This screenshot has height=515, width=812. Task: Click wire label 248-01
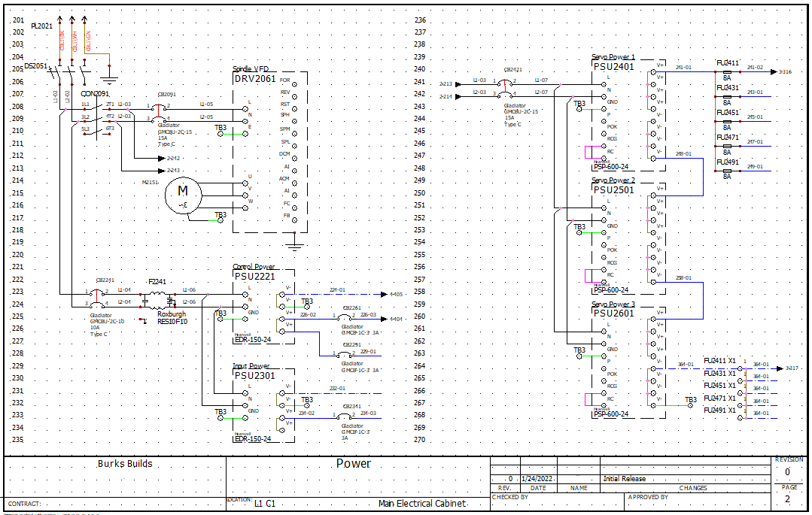(683, 153)
